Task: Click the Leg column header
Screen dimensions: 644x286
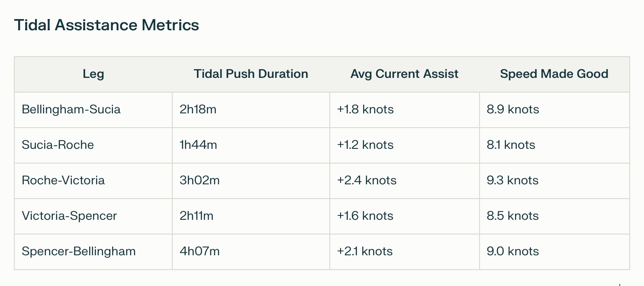Action: tap(93, 74)
